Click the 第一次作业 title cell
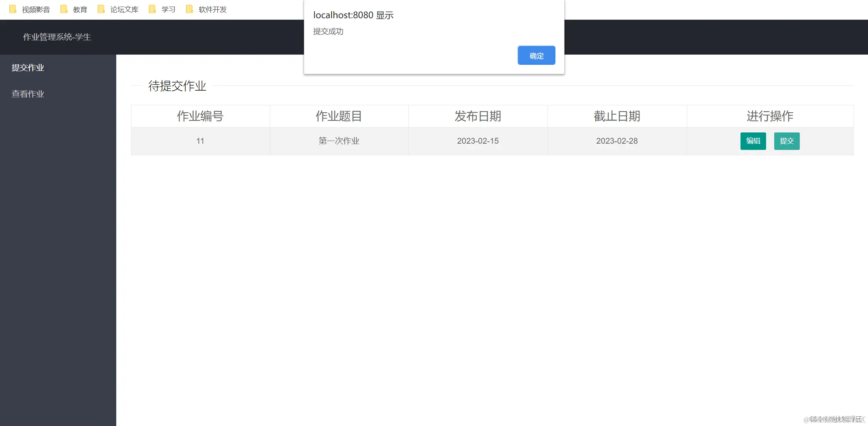 (339, 141)
